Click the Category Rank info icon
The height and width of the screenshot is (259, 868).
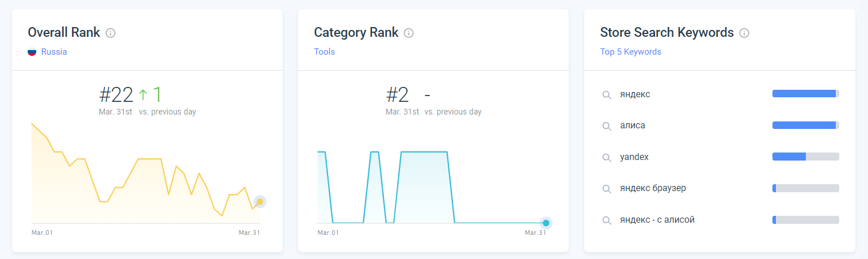pos(409,33)
